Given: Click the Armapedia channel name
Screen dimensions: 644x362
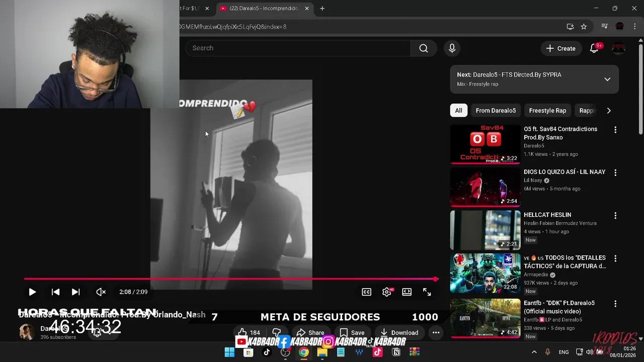Looking at the screenshot, I should click(536, 275).
